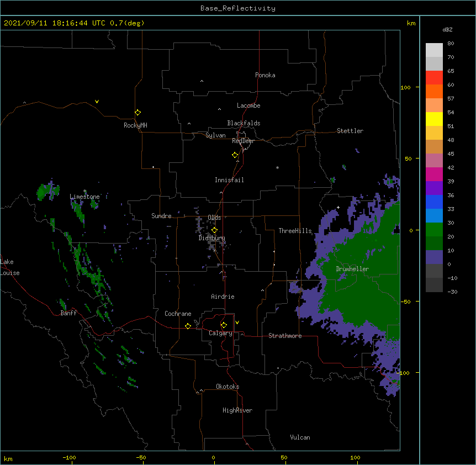
Task: Click the Calgary city label
Action: [x=221, y=333]
